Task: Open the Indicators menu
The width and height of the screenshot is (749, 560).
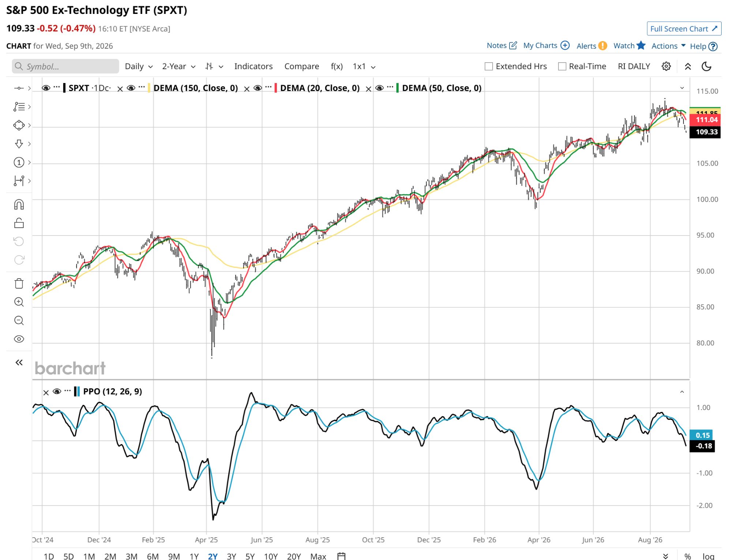Action: click(x=253, y=67)
